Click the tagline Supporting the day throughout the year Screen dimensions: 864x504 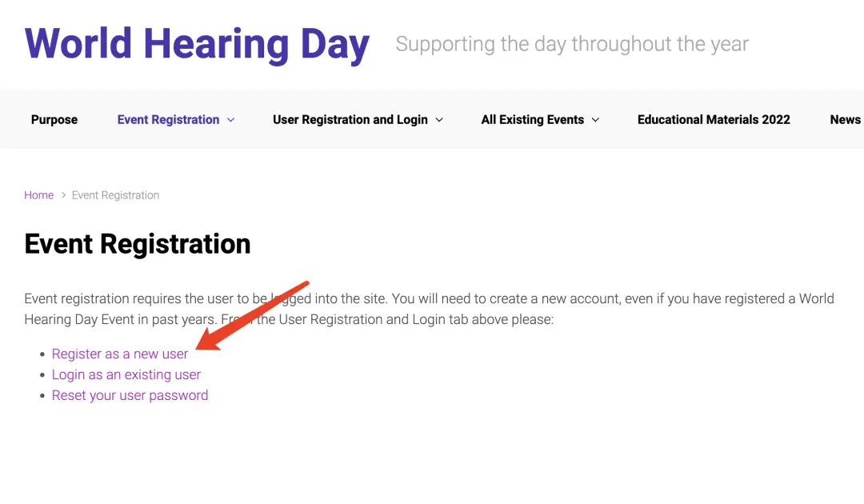pyautogui.click(x=572, y=44)
